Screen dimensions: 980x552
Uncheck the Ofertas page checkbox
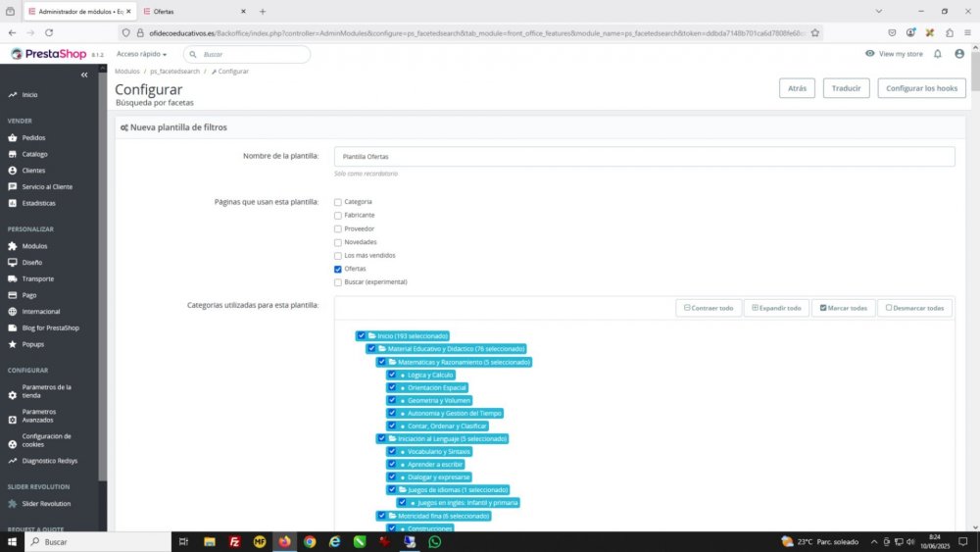[x=337, y=269]
